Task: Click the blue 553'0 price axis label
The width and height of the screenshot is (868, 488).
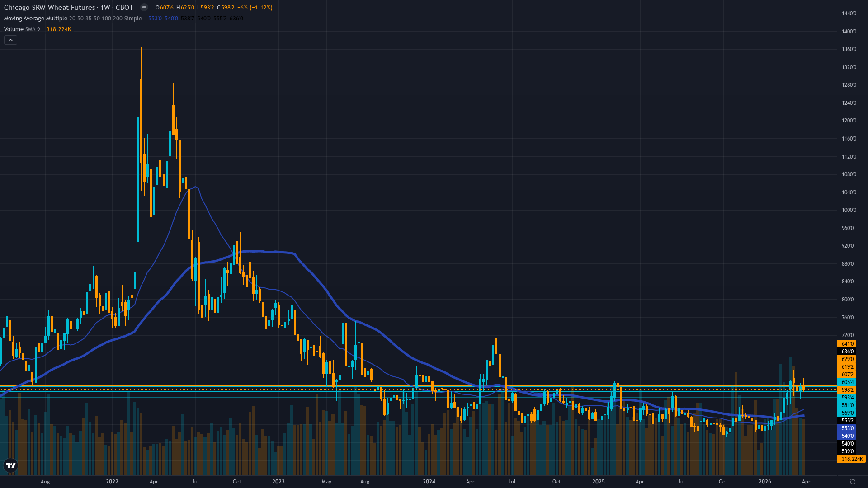Action: pos(847,428)
